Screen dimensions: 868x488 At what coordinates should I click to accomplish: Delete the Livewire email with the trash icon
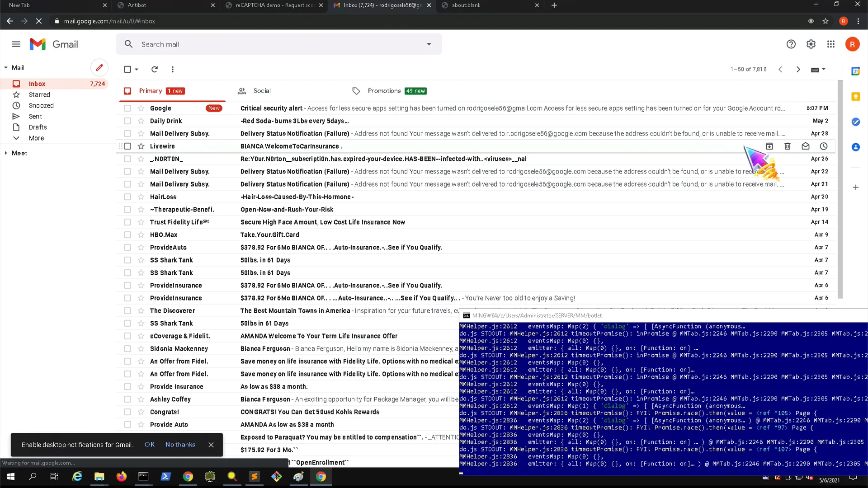787,146
